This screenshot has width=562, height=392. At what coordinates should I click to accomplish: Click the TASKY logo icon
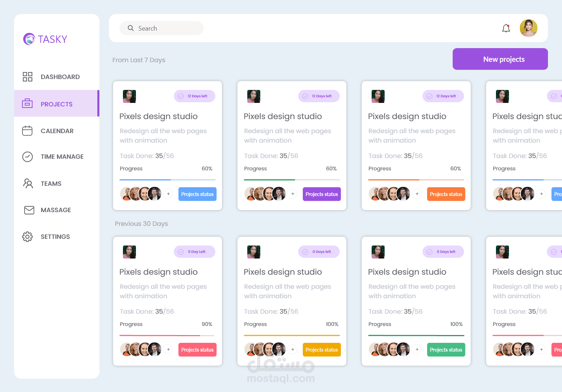(29, 39)
